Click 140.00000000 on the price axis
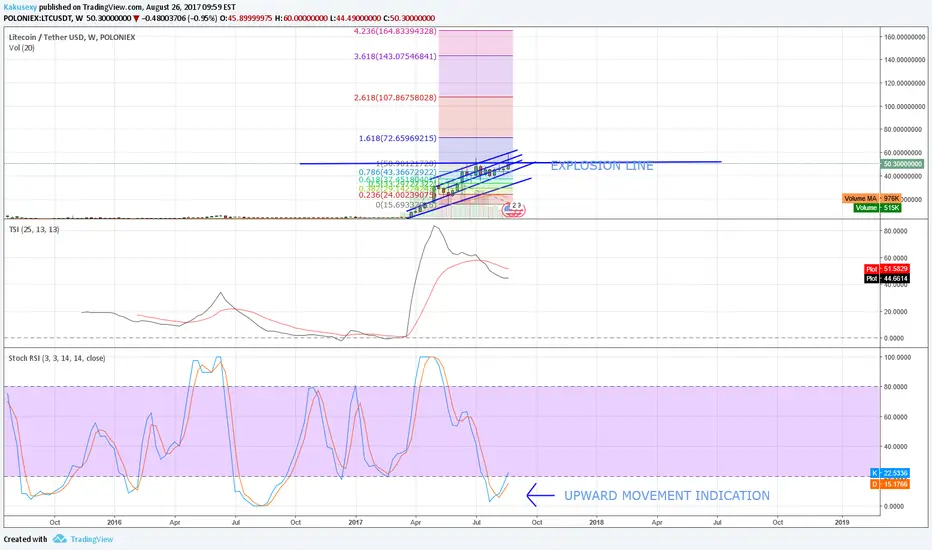This screenshot has height=550, width=932. click(904, 60)
